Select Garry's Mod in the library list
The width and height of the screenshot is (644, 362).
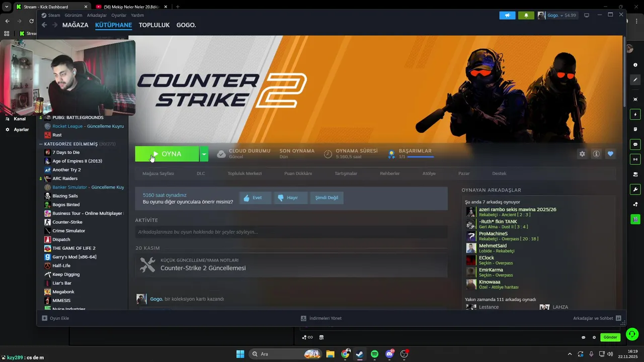pyautogui.click(x=74, y=257)
